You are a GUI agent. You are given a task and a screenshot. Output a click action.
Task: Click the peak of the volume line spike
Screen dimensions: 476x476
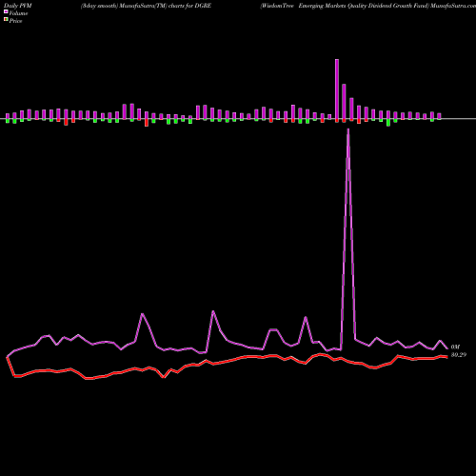click(x=348, y=129)
